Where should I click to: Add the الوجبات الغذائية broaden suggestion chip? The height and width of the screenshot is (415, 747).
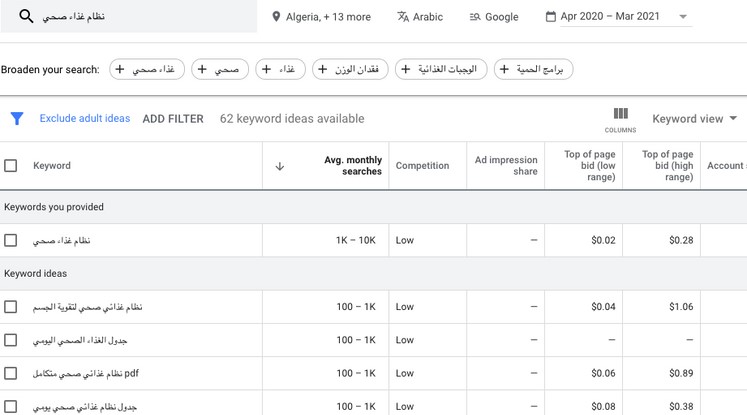pos(441,69)
